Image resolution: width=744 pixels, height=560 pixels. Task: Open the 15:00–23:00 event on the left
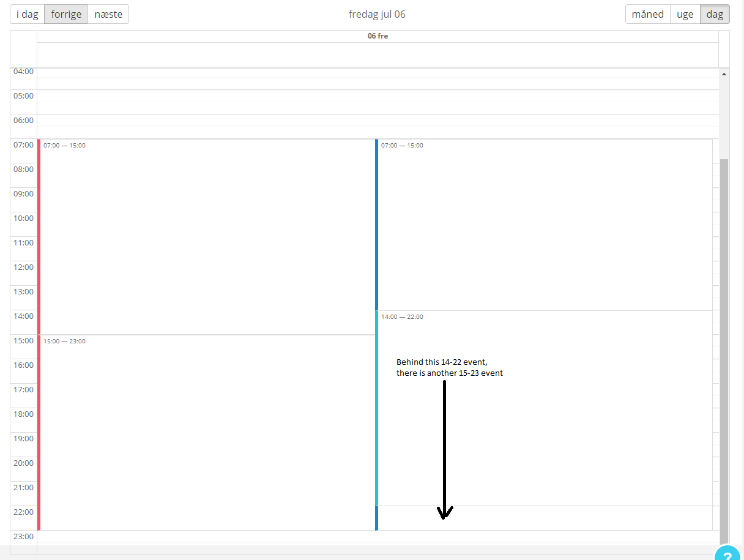coord(184,428)
